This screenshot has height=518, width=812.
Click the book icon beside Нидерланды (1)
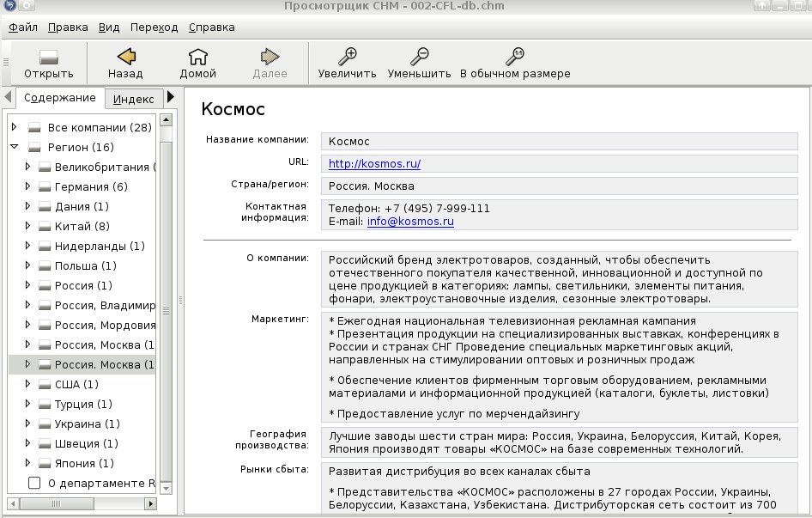[45, 246]
